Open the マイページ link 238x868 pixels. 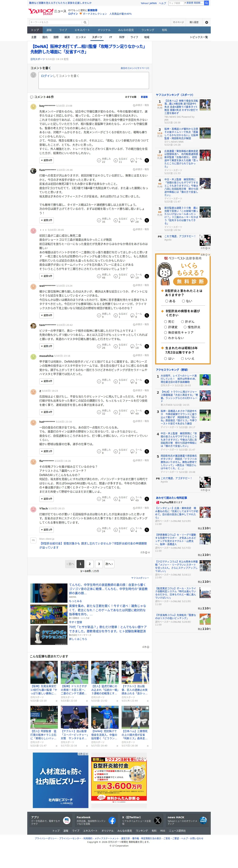(178, 22)
